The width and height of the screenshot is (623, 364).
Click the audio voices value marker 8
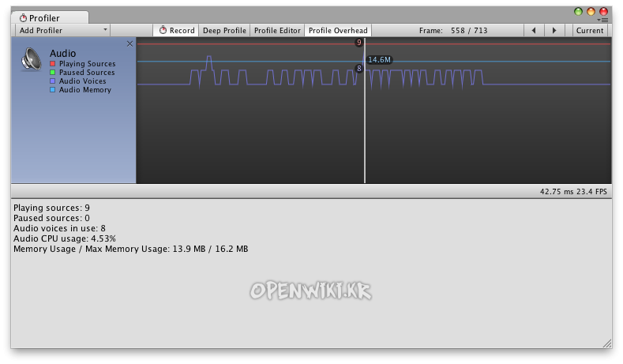point(358,69)
